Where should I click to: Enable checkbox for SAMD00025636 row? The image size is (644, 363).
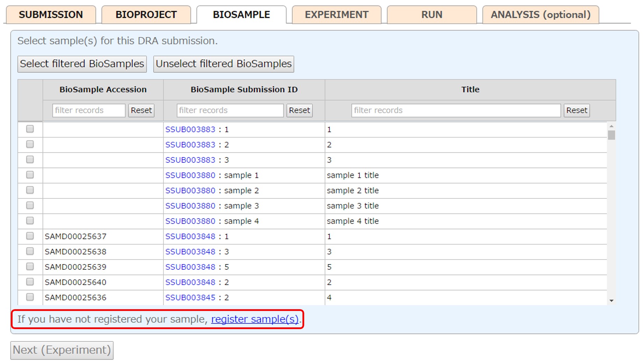pos(30,297)
